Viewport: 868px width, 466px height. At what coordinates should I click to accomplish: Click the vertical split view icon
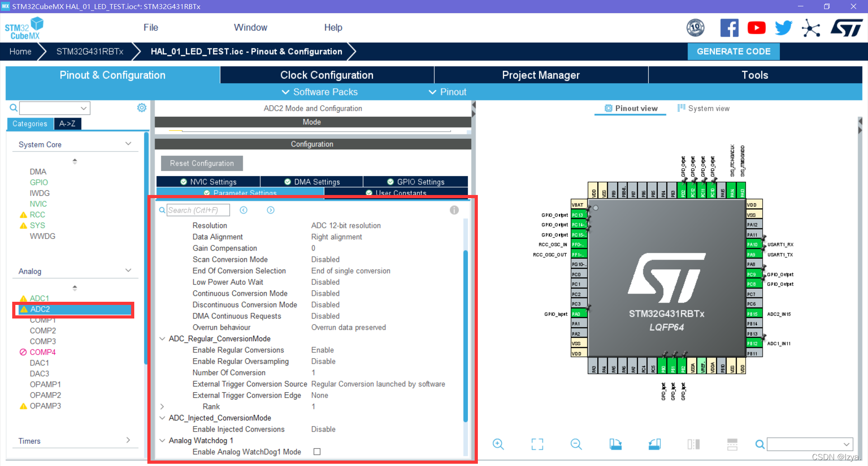pyautogui.click(x=693, y=444)
